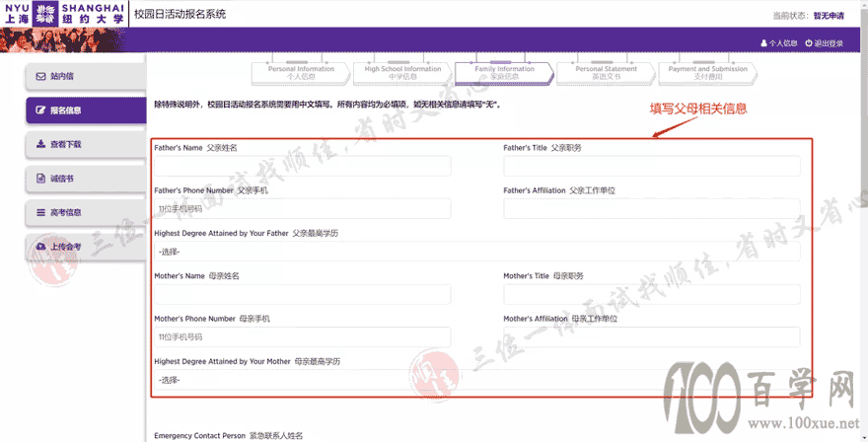The width and height of the screenshot is (868, 442).
Task: Focus the Father's Name input field
Action: tap(302, 166)
